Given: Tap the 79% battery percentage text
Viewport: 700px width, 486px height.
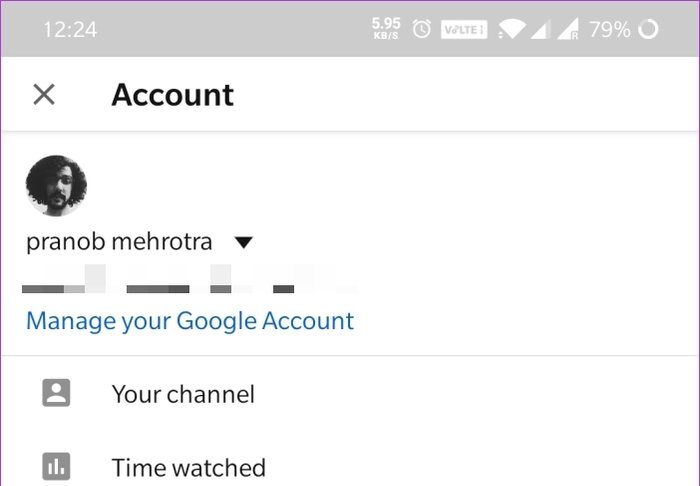Looking at the screenshot, I should click(609, 29).
